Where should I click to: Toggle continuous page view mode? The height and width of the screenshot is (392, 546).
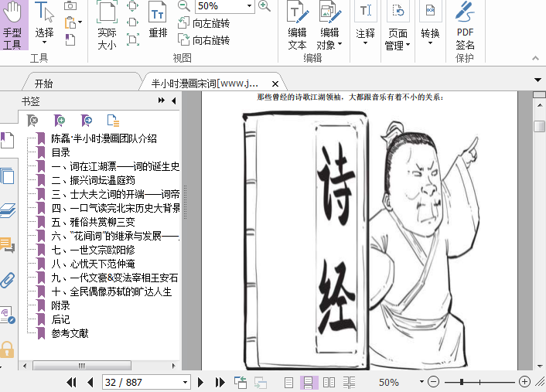click(309, 382)
